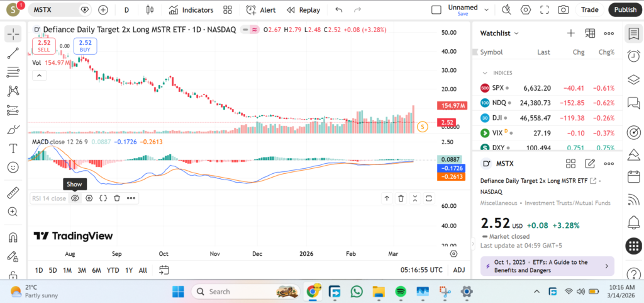Select the Ruler measure tool
This screenshot has height=303, width=644.
(13, 193)
